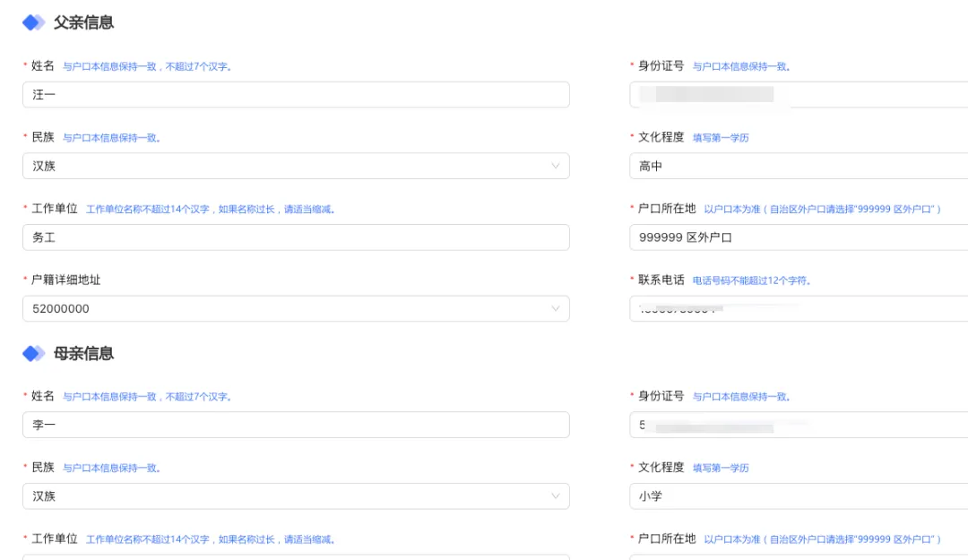
Task: Click the mother's 填写第一学历 hint text
Action: point(721,468)
